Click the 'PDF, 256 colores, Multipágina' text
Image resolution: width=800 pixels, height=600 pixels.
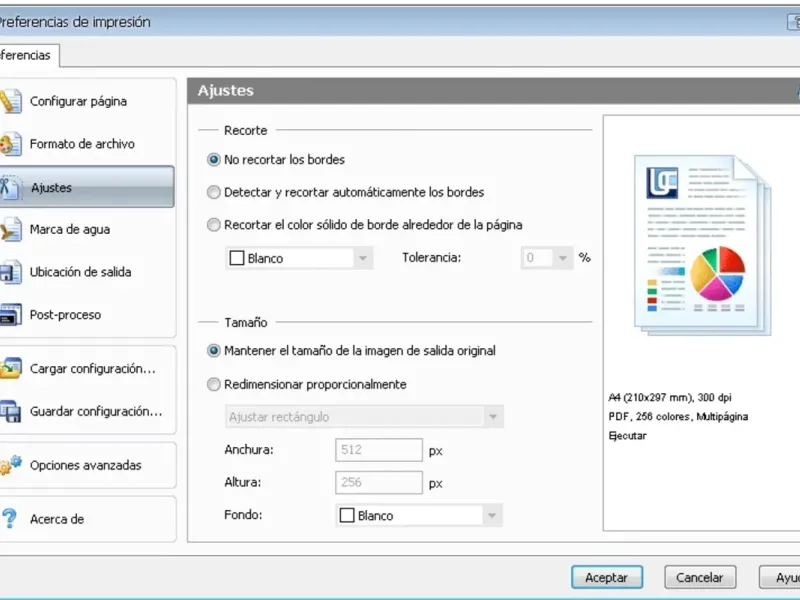[x=678, y=417]
